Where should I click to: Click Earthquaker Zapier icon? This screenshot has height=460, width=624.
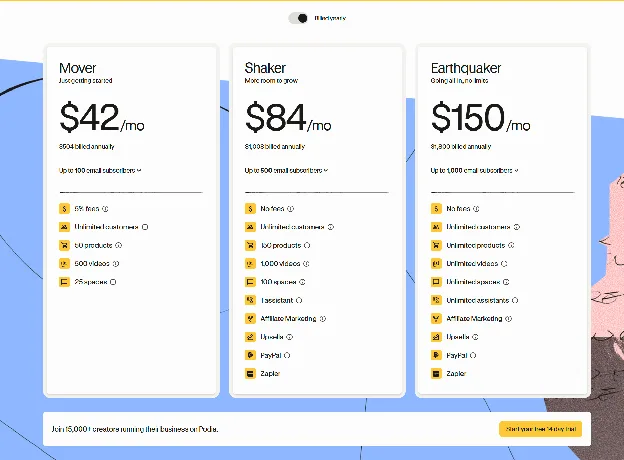[x=436, y=374]
